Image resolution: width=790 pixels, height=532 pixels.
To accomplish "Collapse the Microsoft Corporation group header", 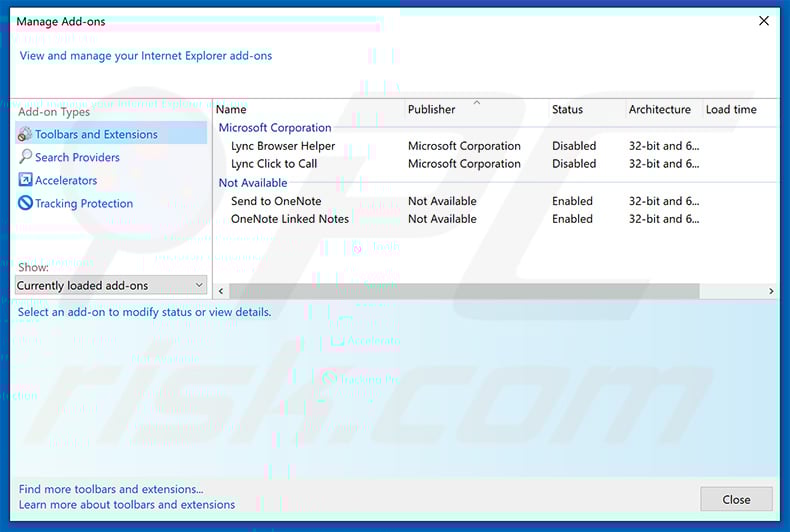I will pos(275,127).
